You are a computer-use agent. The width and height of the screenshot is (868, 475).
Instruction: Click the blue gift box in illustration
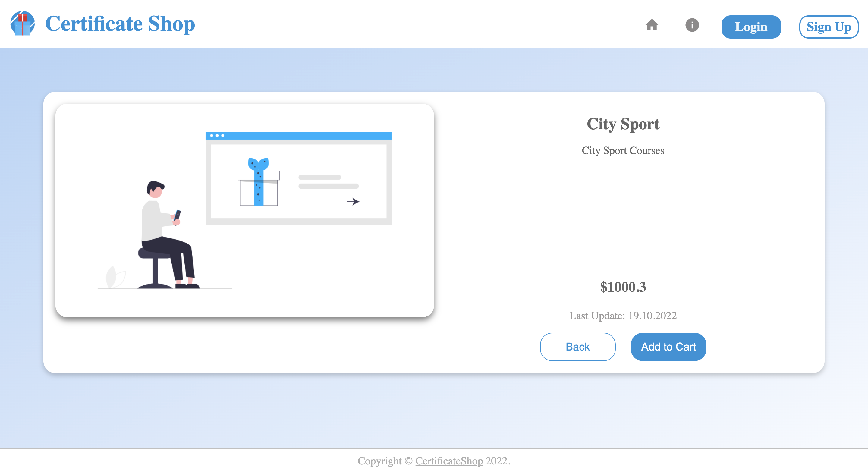pyautogui.click(x=259, y=182)
